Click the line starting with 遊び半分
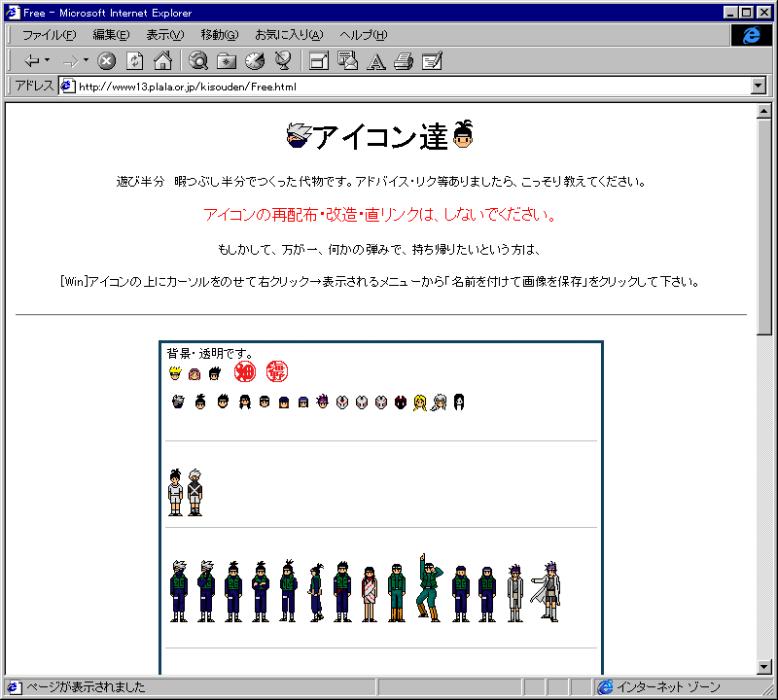 (381, 182)
